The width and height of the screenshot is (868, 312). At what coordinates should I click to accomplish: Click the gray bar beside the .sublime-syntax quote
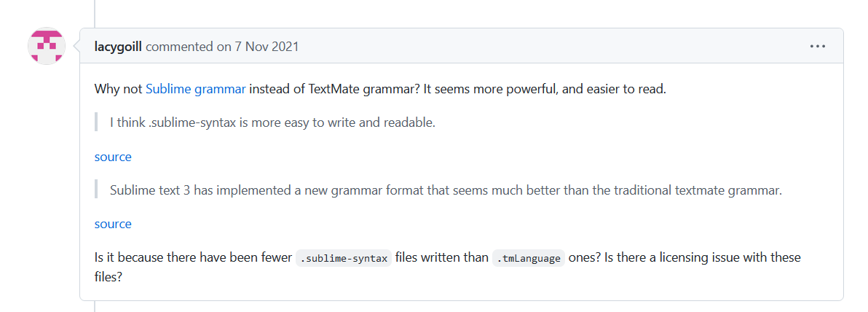point(96,123)
